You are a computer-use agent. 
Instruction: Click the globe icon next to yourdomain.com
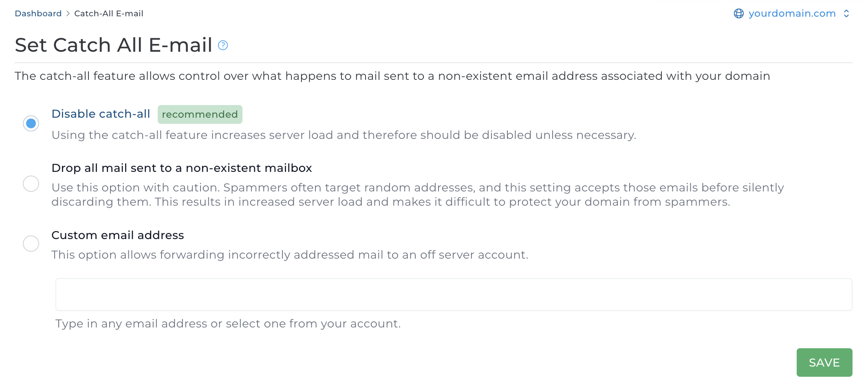[x=738, y=13]
